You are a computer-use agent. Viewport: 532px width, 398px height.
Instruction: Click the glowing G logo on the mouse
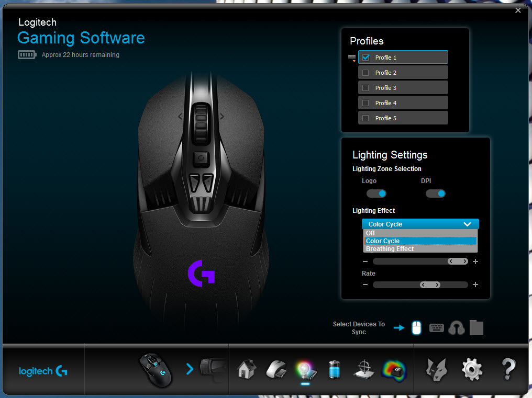point(201,273)
